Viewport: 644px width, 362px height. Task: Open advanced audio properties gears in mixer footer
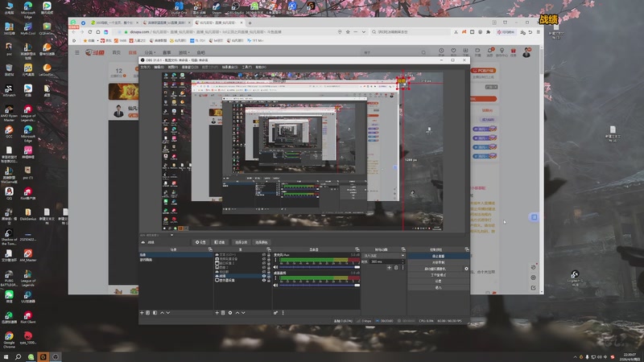click(275, 313)
